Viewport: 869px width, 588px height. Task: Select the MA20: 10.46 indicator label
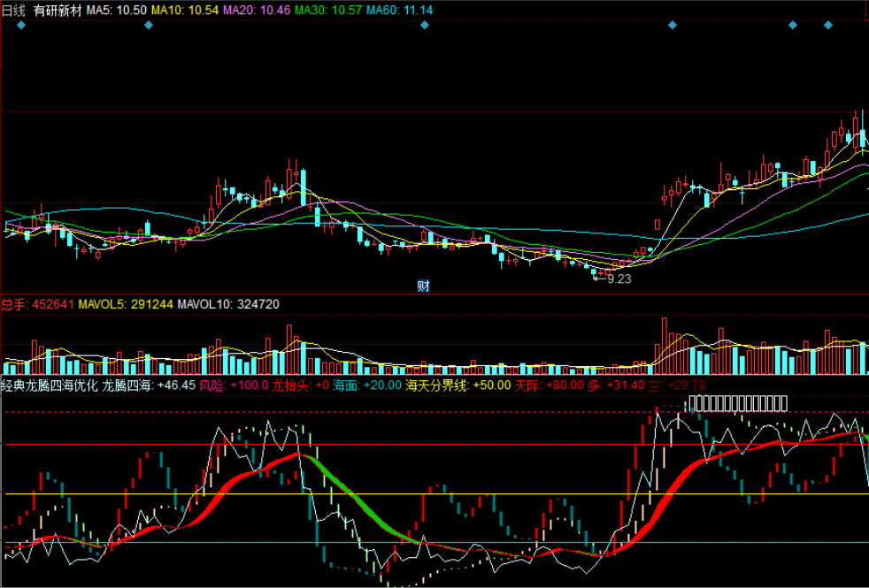click(257, 10)
